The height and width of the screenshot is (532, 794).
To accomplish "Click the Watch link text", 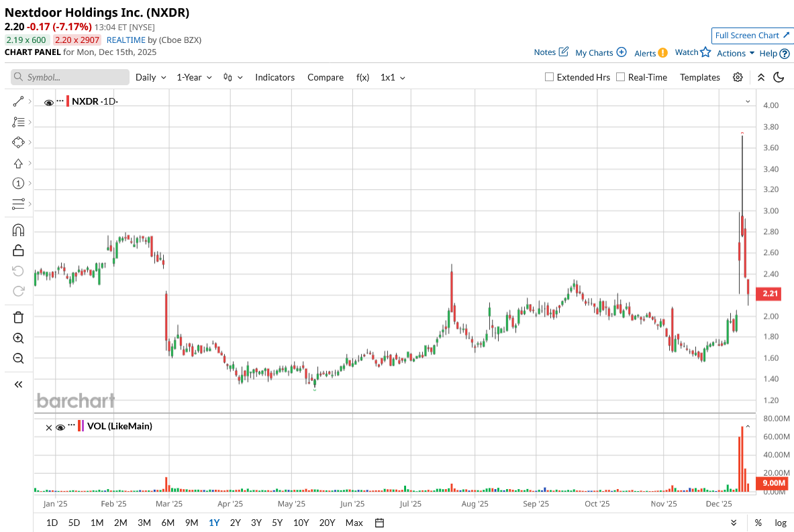I will [x=687, y=52].
